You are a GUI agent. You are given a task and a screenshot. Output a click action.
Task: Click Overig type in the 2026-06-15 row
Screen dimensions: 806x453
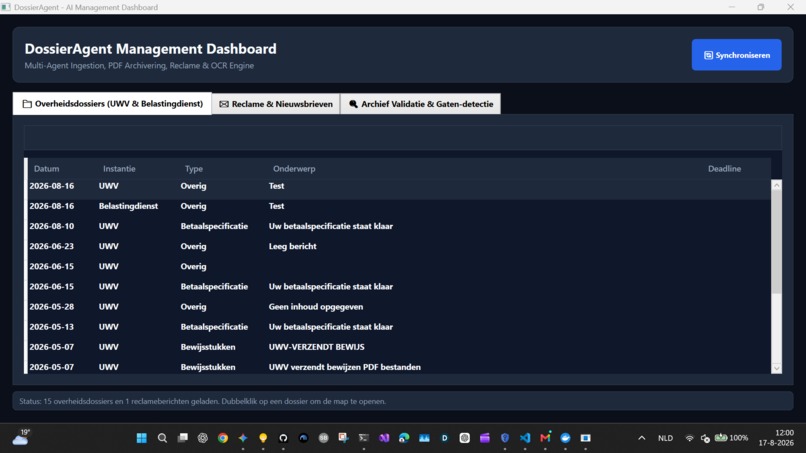(x=193, y=266)
